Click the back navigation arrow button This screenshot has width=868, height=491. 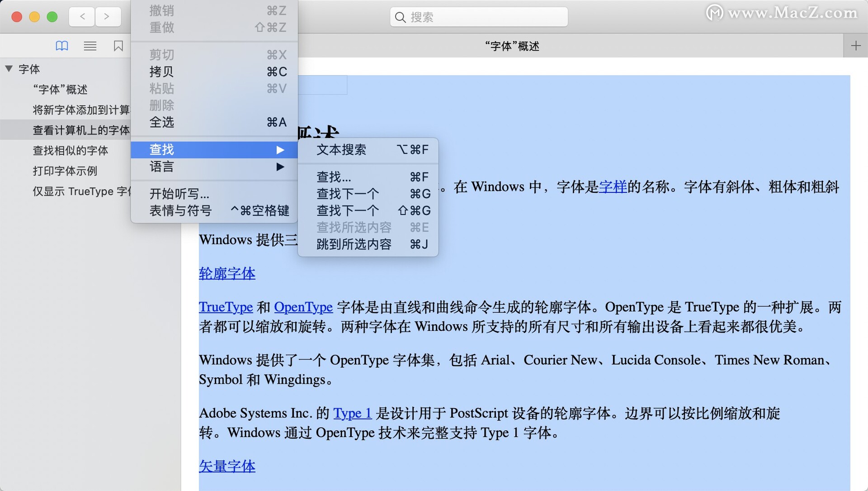(82, 17)
